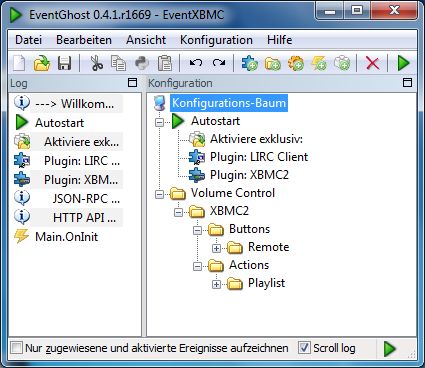Select the XBMC2 folder label in the tree
This screenshot has width=425, height=368.
pyautogui.click(x=229, y=211)
